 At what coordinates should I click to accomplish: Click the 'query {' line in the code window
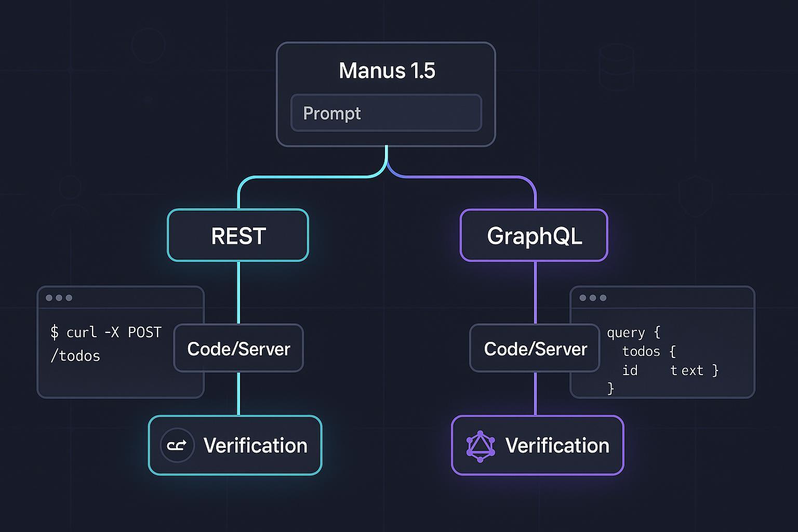(x=633, y=332)
